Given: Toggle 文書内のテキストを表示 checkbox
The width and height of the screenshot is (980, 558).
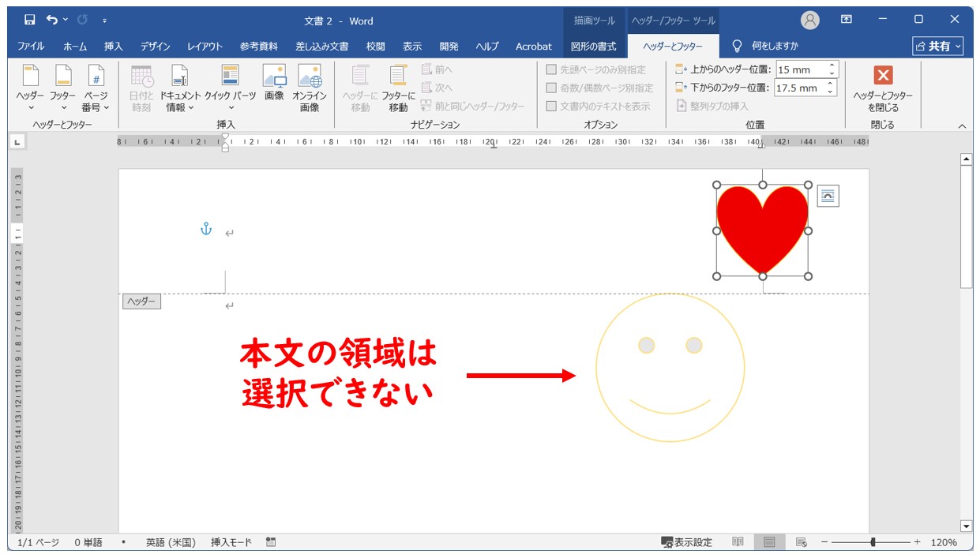Looking at the screenshot, I should pos(551,106).
